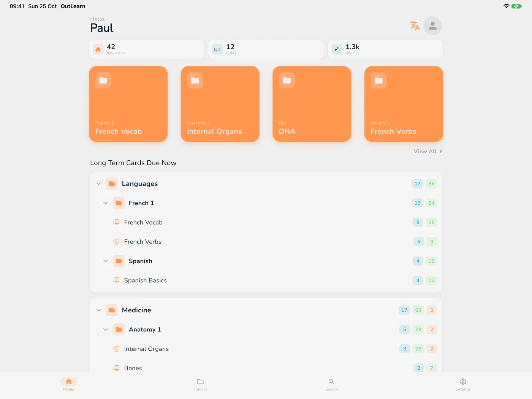Image resolution: width=532 pixels, height=399 pixels.
Task: Tap the 1.3k total stat box
Action: pyautogui.click(x=385, y=49)
